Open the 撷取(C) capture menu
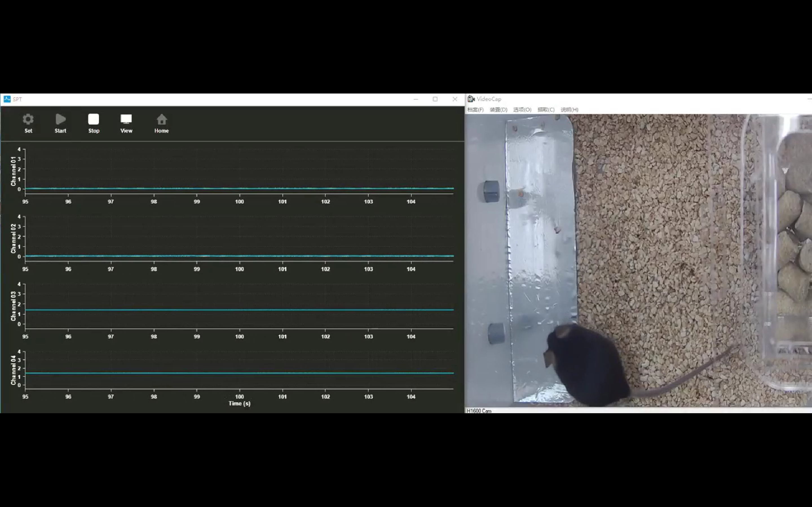 [546, 110]
